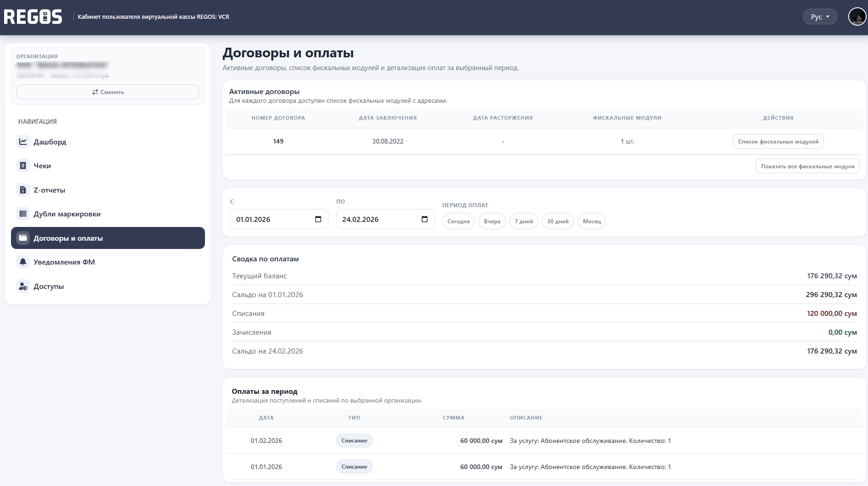Screen dimensions: 868x486
Task: Click the Доступы user access icon
Action: pos(23,286)
